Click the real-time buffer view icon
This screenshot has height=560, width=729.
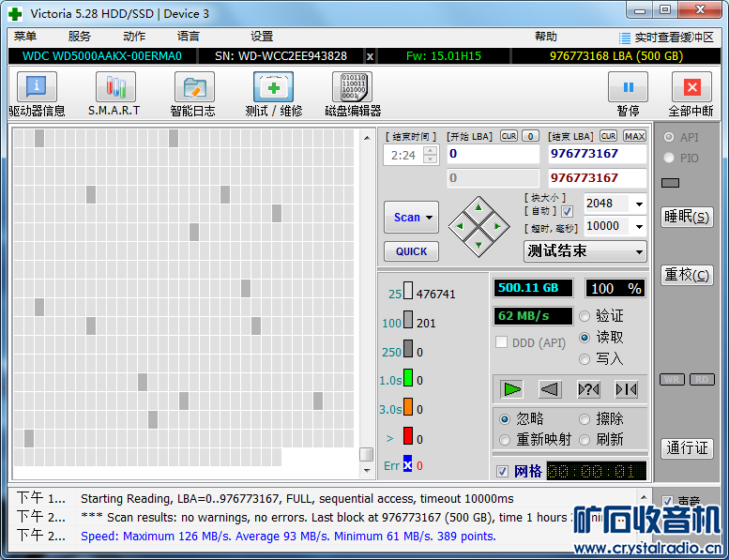click(625, 38)
